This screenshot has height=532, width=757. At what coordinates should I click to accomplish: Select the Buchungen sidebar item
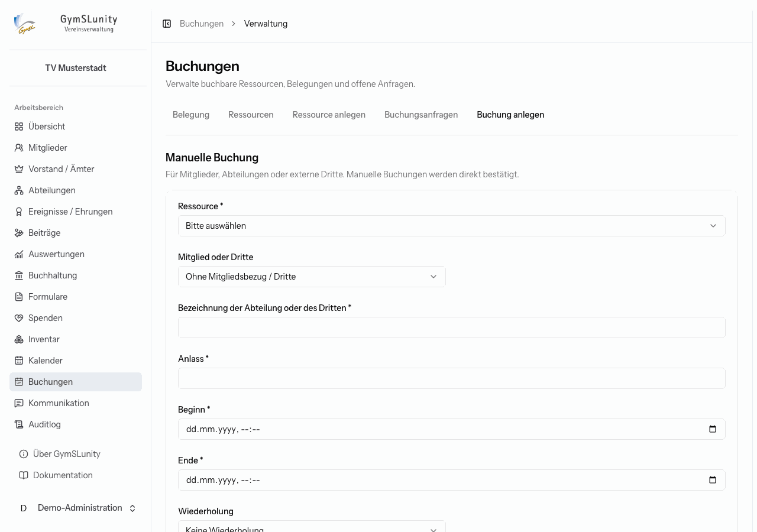76,382
